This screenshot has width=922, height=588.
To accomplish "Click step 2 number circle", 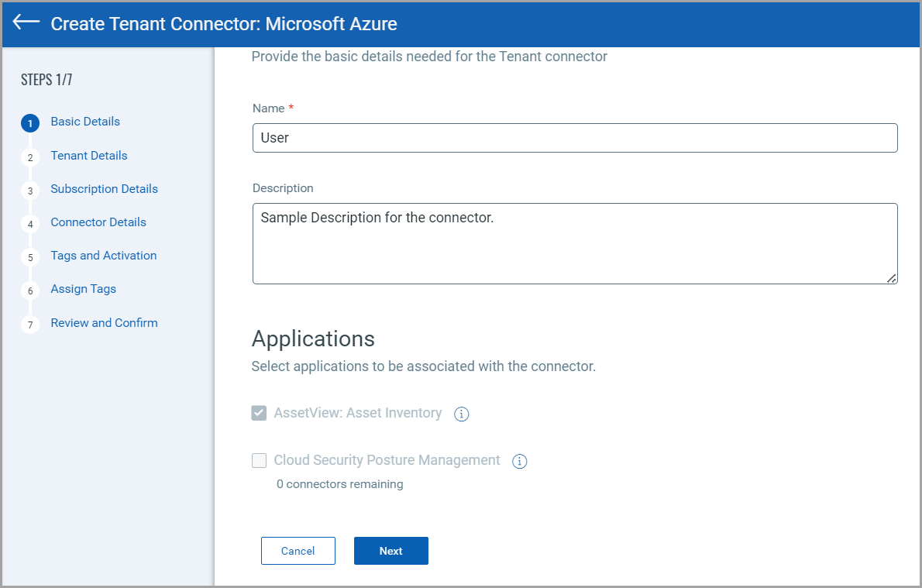I will point(30,157).
